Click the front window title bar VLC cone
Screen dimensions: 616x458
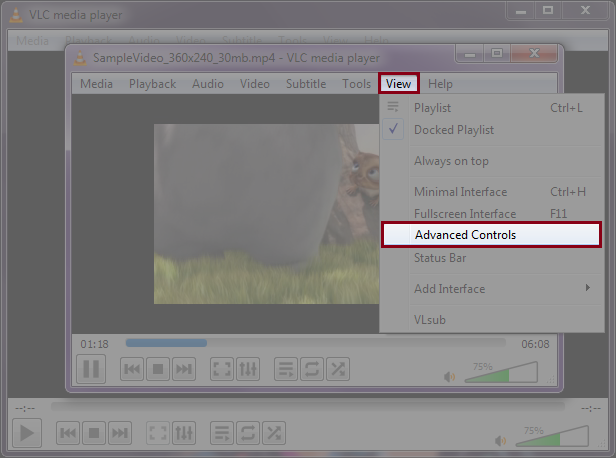(x=80, y=58)
